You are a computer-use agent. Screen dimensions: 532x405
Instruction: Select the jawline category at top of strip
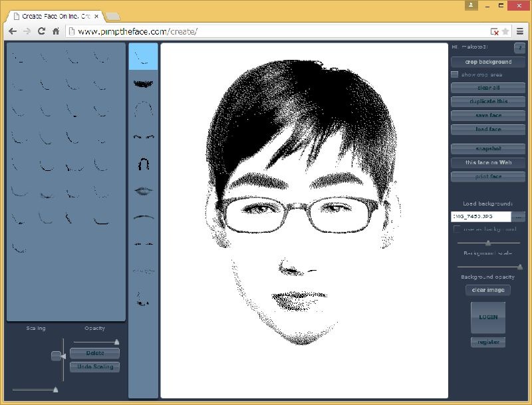(143, 57)
